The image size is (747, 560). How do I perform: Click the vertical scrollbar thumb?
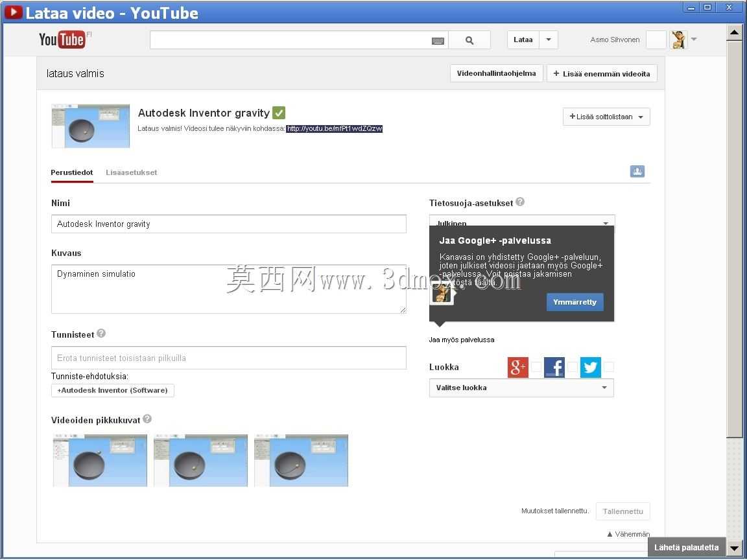coord(734,239)
